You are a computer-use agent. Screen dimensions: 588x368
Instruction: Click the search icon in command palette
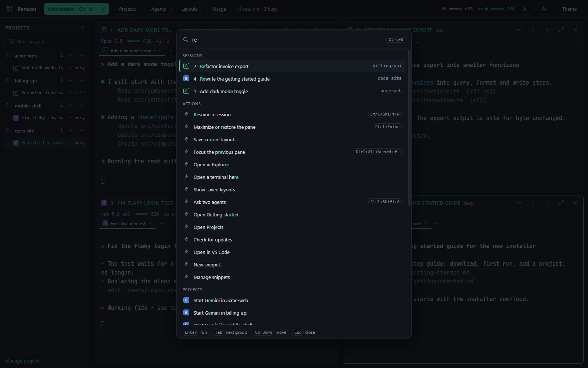click(186, 39)
